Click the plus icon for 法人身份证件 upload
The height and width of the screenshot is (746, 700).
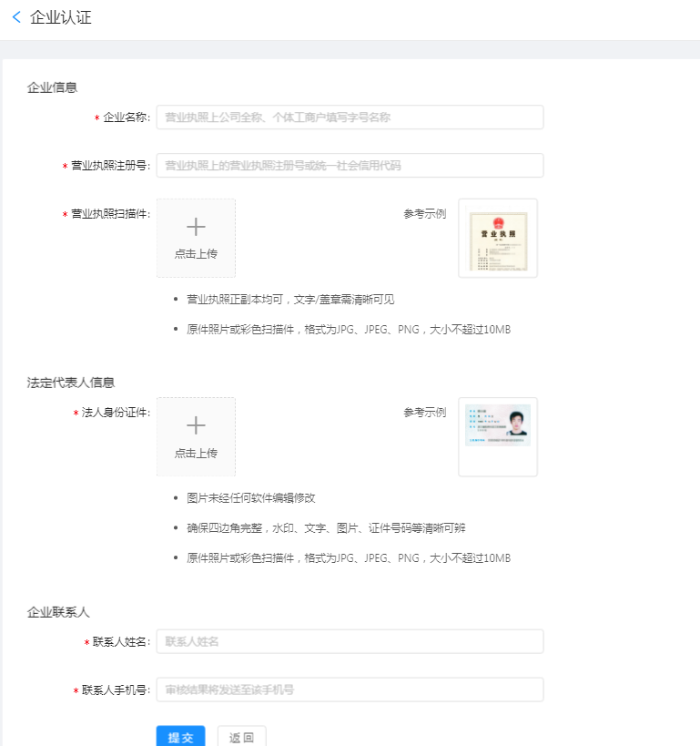pos(196,425)
